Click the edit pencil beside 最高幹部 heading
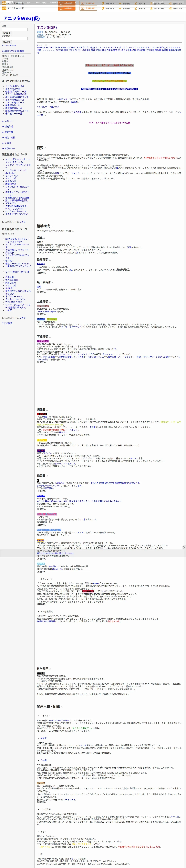 coord(50,260)
